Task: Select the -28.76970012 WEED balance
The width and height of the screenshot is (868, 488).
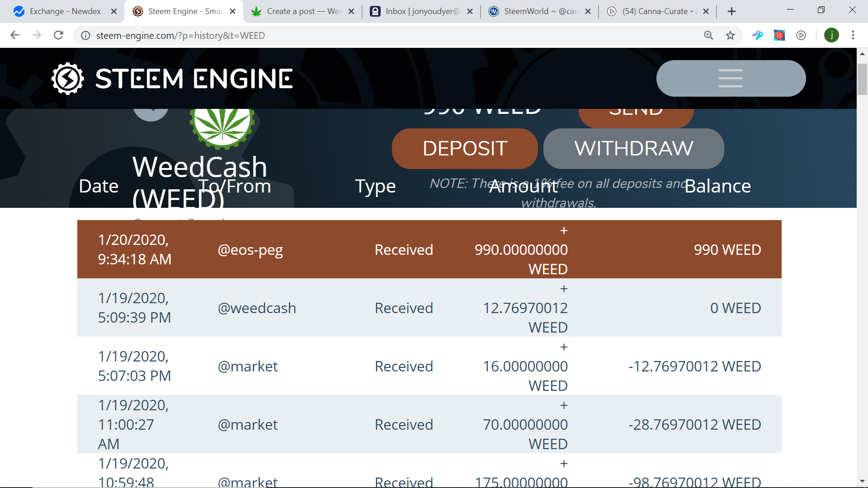Action: [x=695, y=425]
